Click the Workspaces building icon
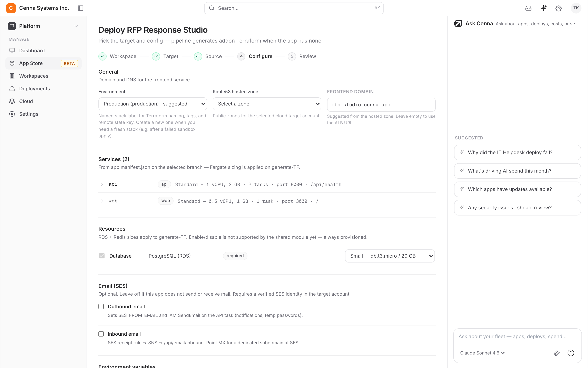The width and height of the screenshot is (588, 368). 12,76
